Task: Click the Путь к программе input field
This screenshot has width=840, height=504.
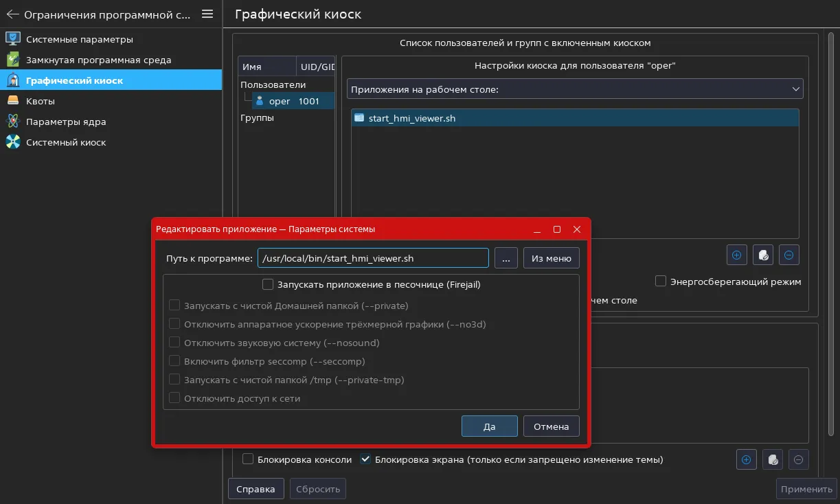Action: (x=373, y=257)
